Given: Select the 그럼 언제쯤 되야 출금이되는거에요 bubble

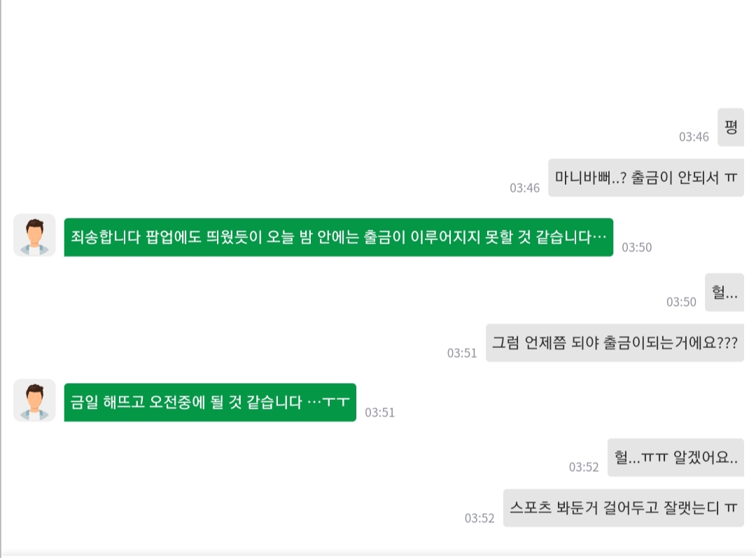Looking at the screenshot, I should click(615, 343).
